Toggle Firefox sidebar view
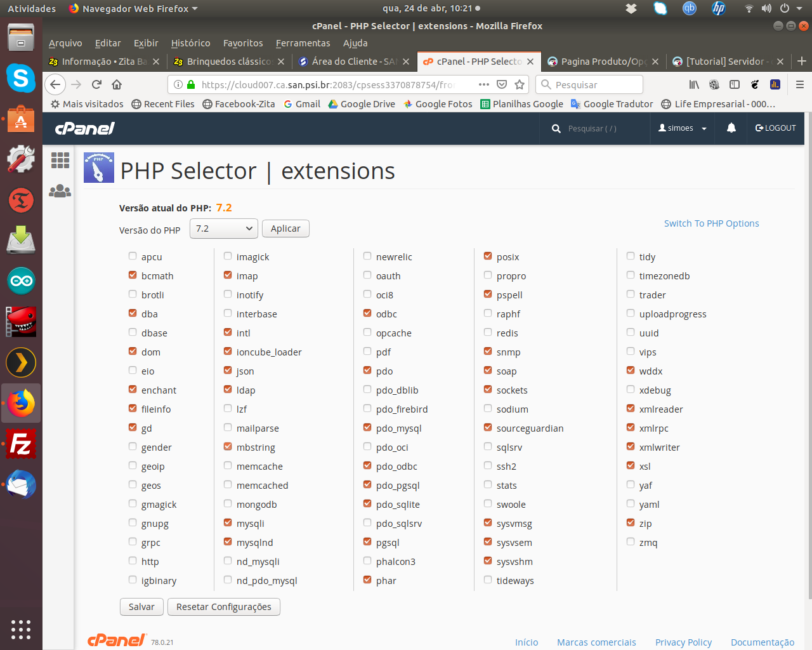Screen dimensions: 812x650 pos(735,84)
